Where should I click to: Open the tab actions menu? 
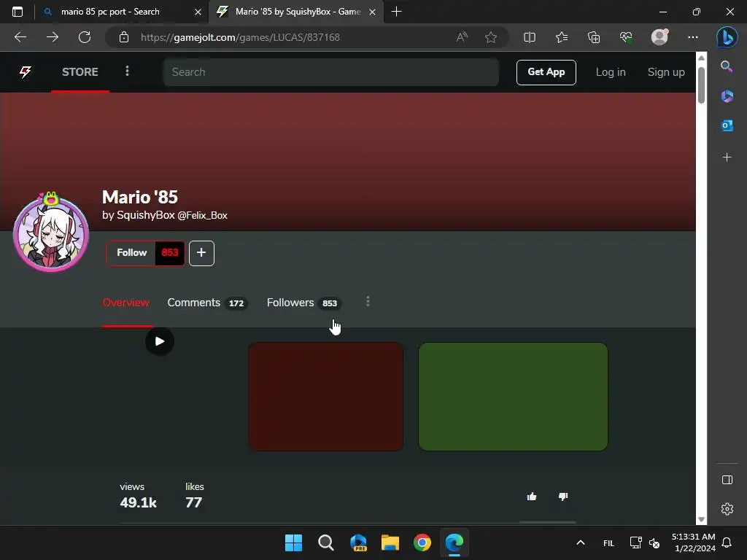tap(18, 12)
